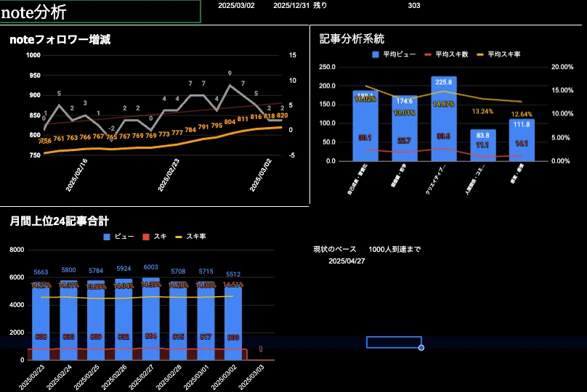
Task: Click 2025/03/03 axis label in monthly chart
Action: pos(251,377)
